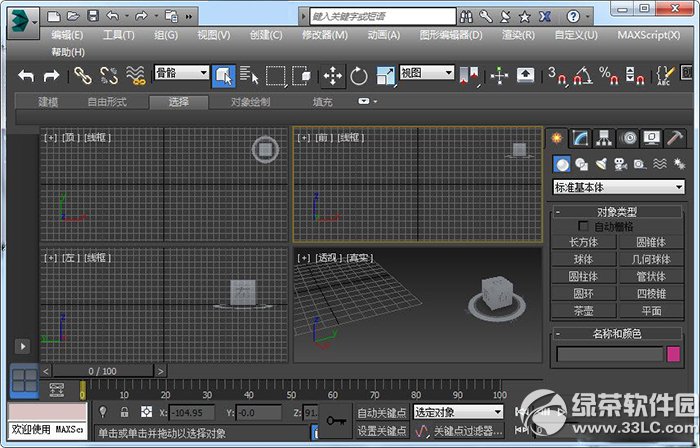Create a 圆锥体 primitive
700x448 pixels.
click(651, 242)
